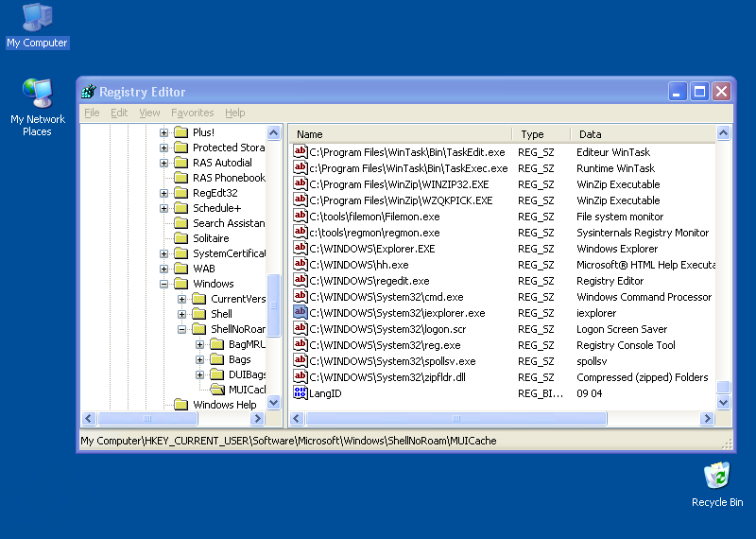Expand the Protected Storage key

click(163, 148)
